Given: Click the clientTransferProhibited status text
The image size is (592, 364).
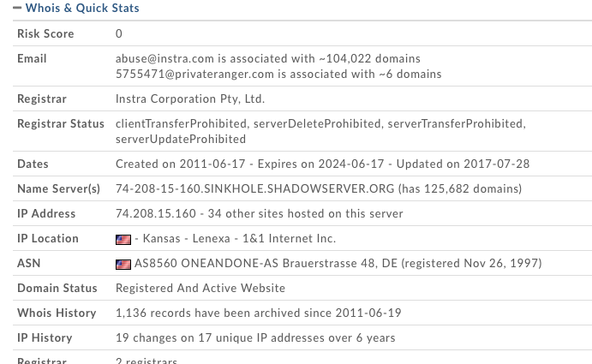Looking at the screenshot, I should 181,124.
